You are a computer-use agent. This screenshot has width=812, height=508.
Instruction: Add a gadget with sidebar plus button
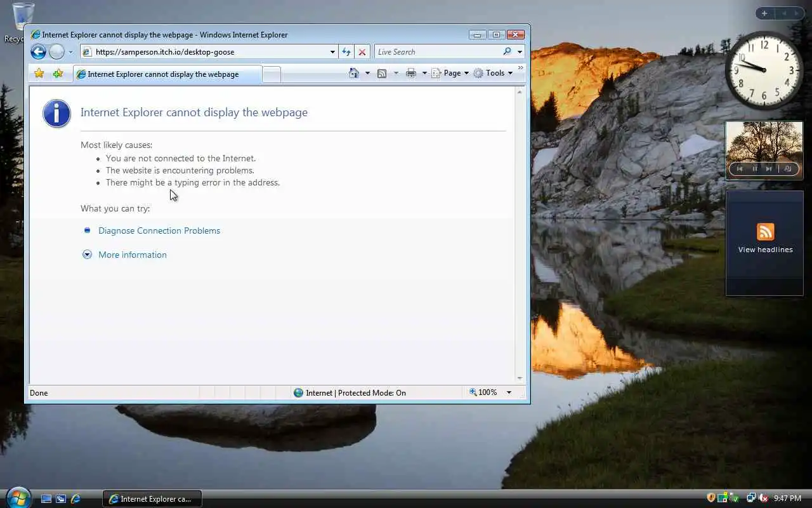[x=764, y=13]
